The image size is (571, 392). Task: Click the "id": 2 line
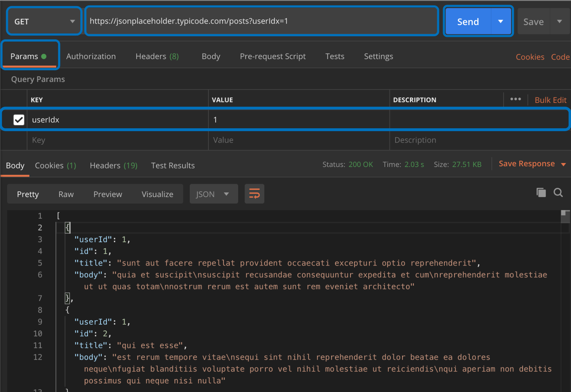pos(93,334)
